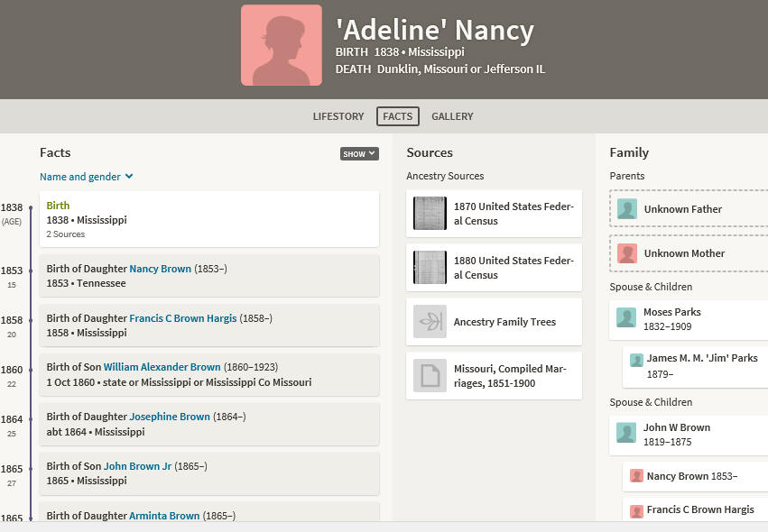Open the 1880 United States Federal Census thumbnail
Viewport: 768px width, 532px height.
click(x=430, y=268)
